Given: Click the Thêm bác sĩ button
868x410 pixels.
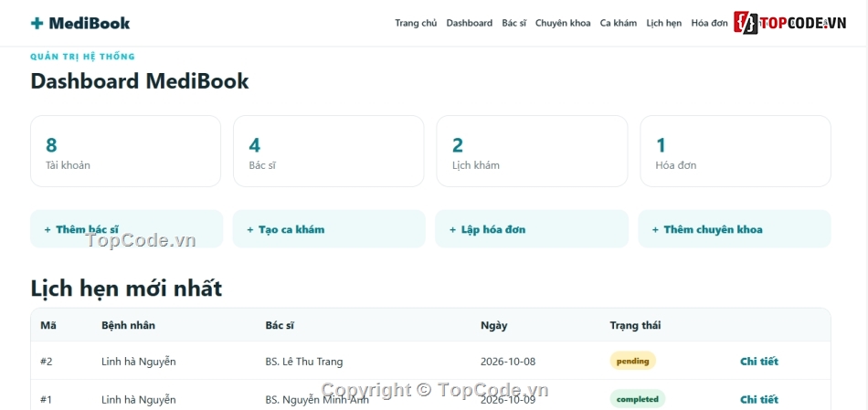Looking at the screenshot, I should coord(126,229).
